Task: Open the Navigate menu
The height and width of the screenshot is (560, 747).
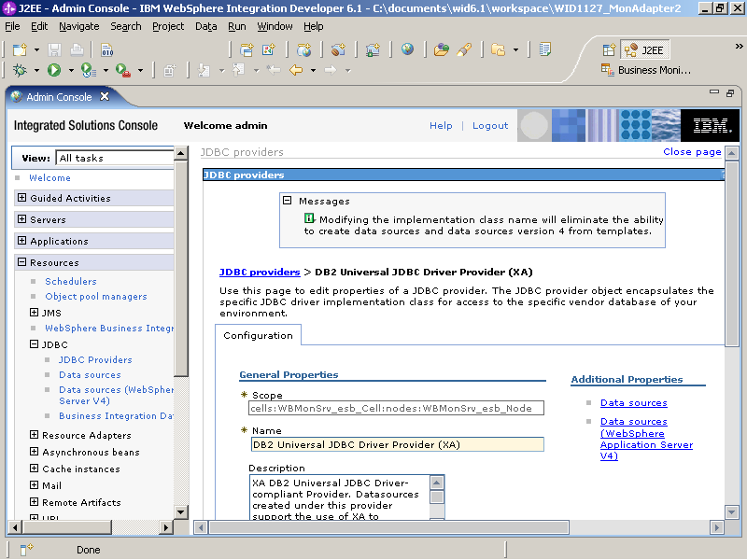Action: click(79, 27)
